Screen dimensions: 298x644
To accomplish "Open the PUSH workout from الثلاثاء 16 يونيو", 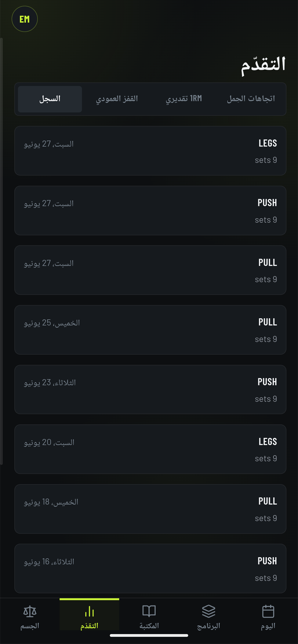I will 150,569.
